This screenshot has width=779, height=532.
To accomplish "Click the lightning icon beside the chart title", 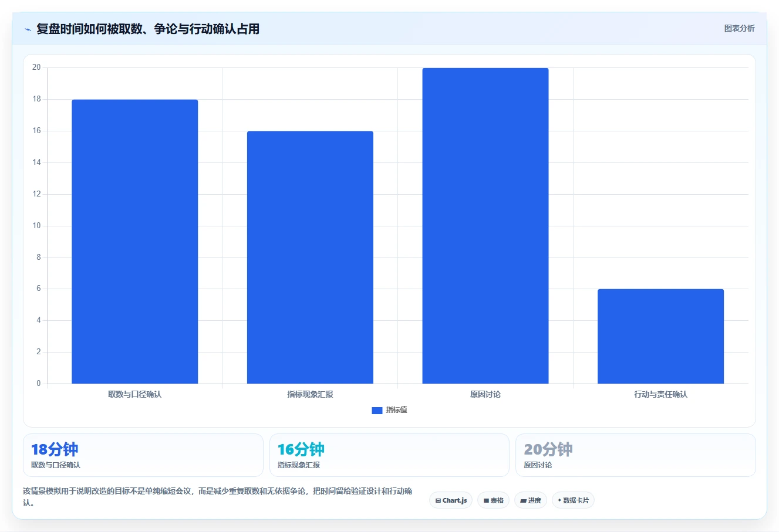I will 28,29.
